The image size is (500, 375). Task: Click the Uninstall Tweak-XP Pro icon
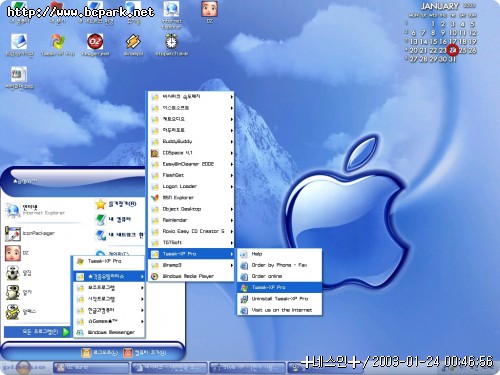click(x=244, y=299)
